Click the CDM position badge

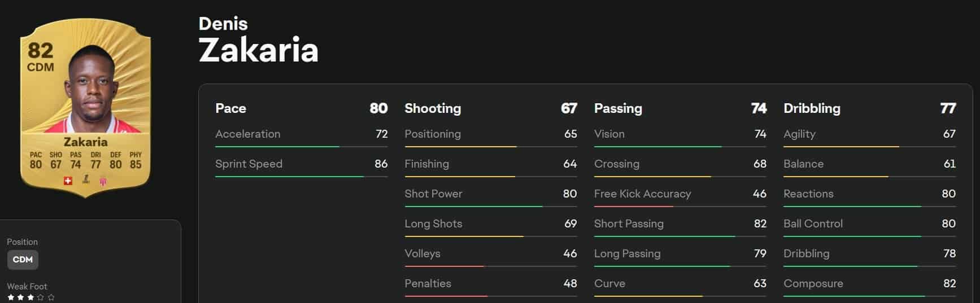tap(23, 260)
